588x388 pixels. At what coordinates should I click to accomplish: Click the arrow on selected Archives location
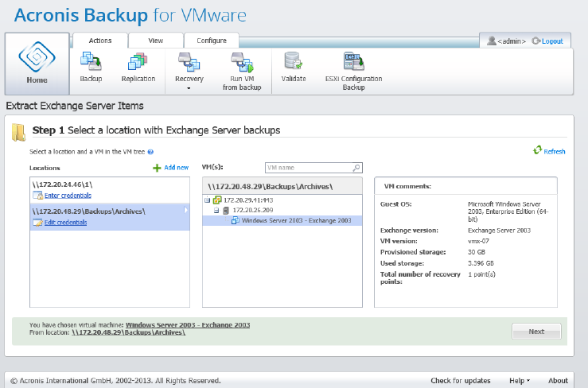185,211
